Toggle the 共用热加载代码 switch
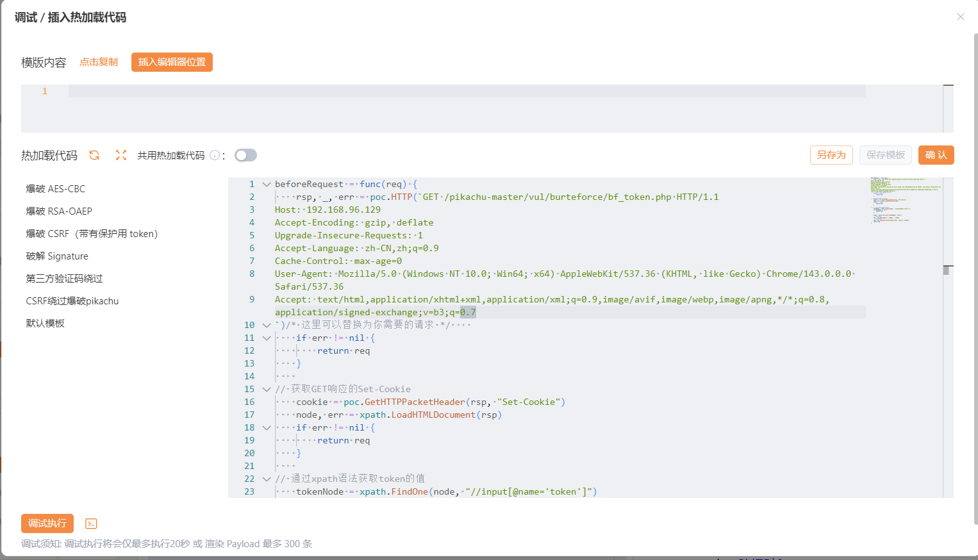 245,155
